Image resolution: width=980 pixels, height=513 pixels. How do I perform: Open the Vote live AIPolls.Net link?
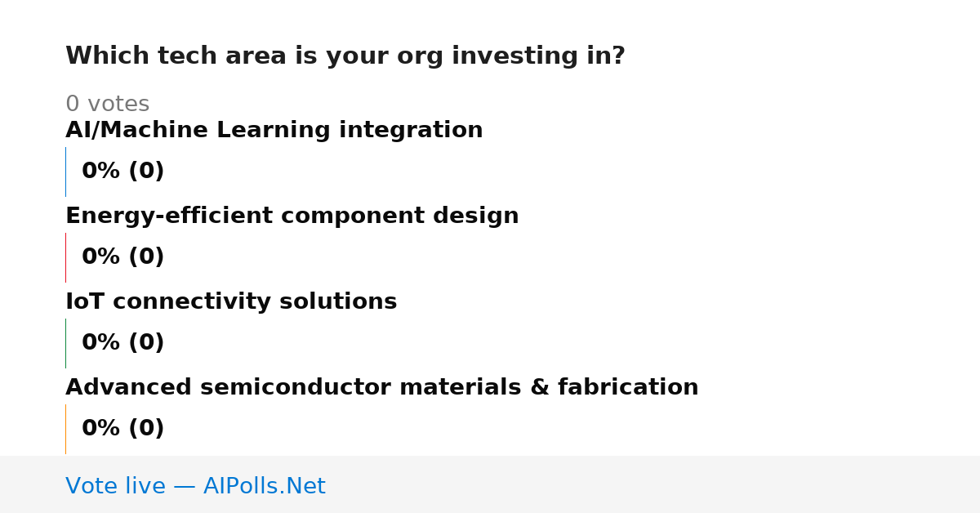pos(195,486)
